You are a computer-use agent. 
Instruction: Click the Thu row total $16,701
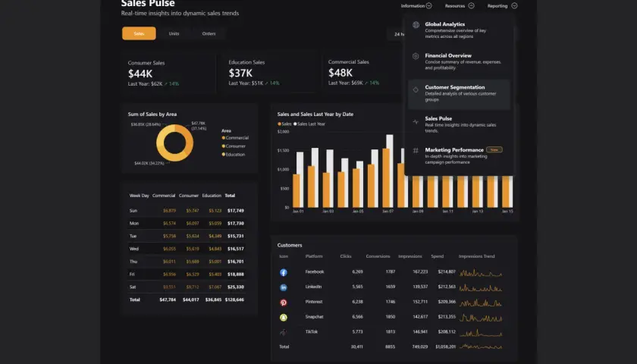[236, 262]
